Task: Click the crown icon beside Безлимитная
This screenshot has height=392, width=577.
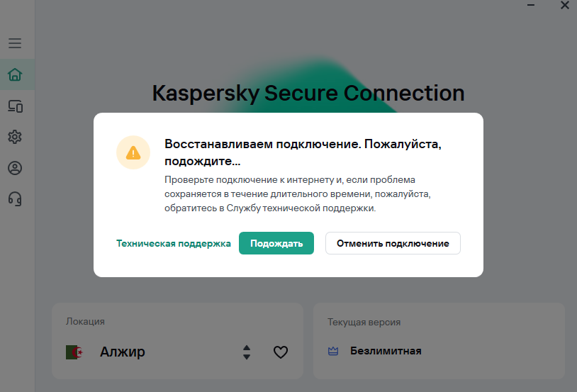Action: 334,351
